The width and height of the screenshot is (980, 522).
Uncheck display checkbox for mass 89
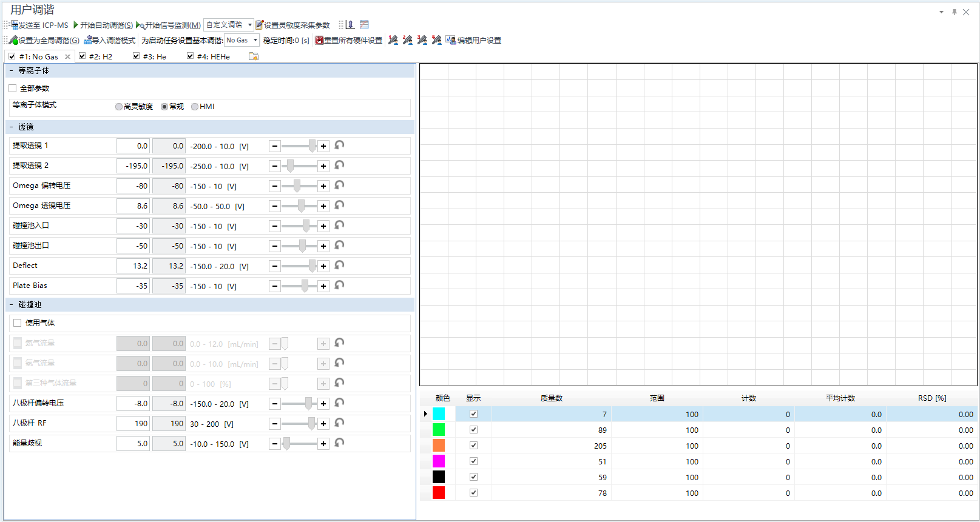pyautogui.click(x=474, y=430)
